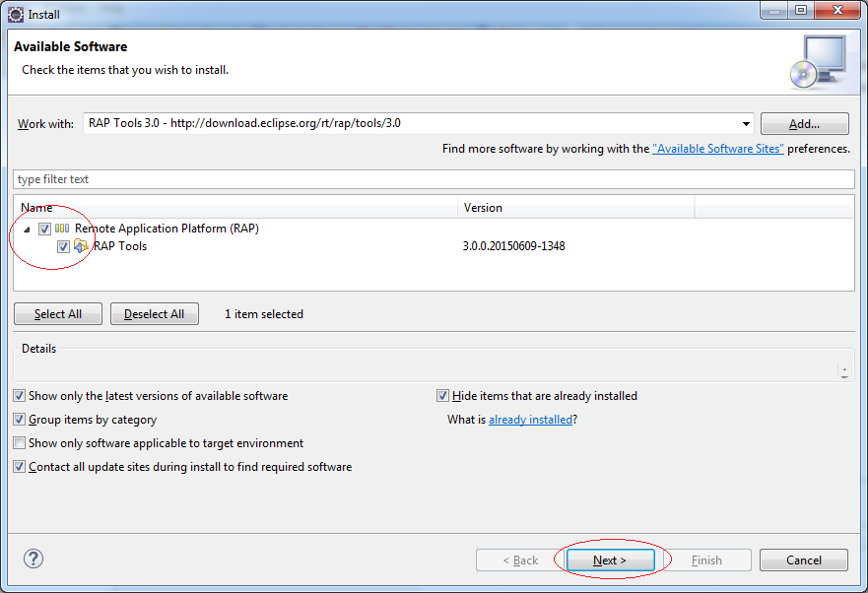Click the Deselect All button

tap(155, 314)
